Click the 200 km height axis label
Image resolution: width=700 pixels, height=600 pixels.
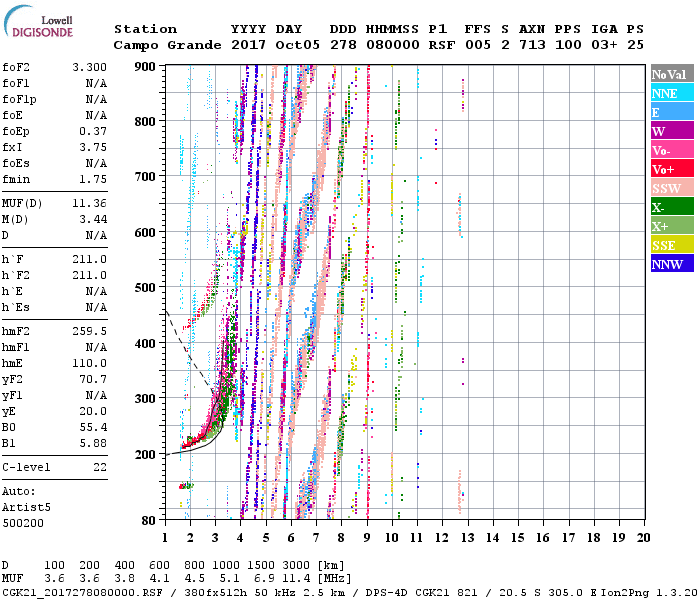point(145,454)
